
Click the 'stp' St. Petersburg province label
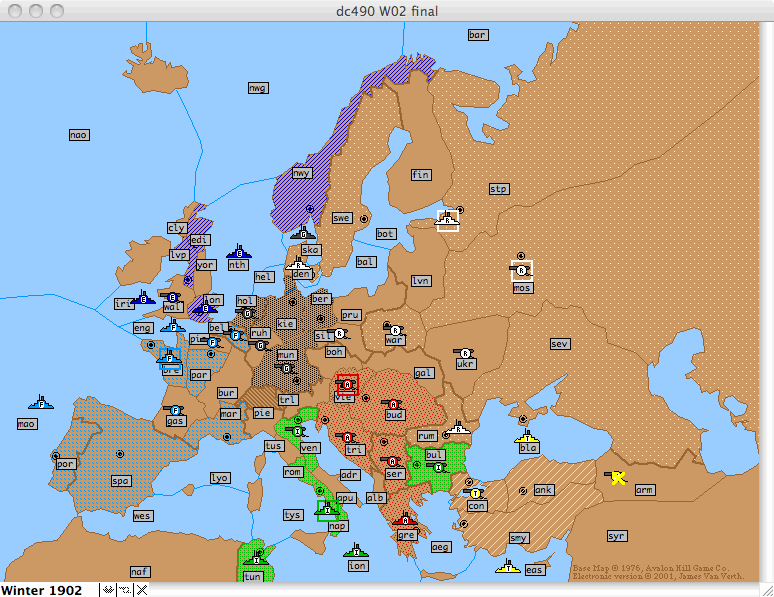click(498, 188)
